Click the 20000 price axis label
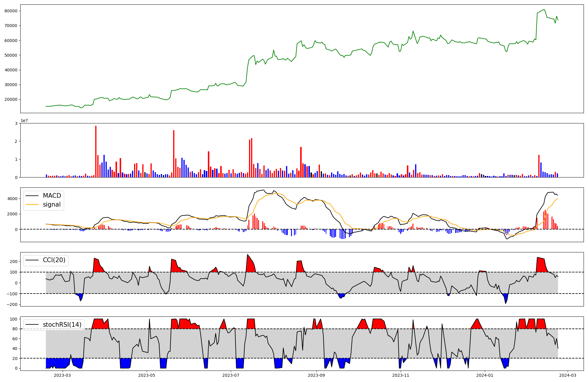Image resolution: width=588 pixels, height=382 pixels. tap(11, 99)
